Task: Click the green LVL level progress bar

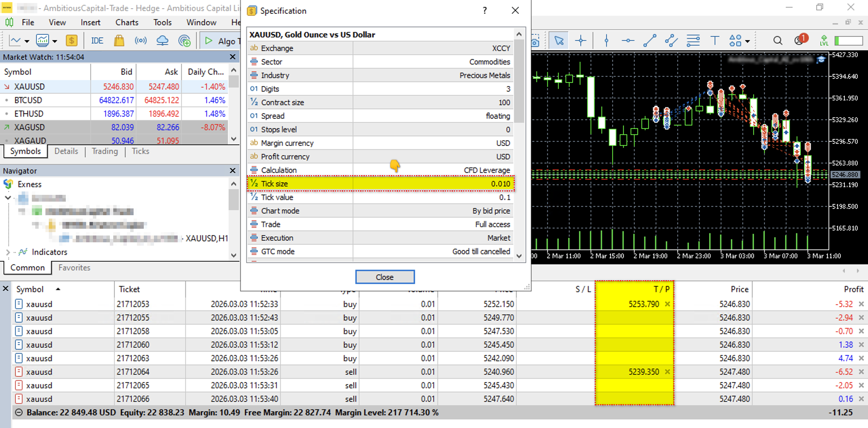Action: click(848, 41)
